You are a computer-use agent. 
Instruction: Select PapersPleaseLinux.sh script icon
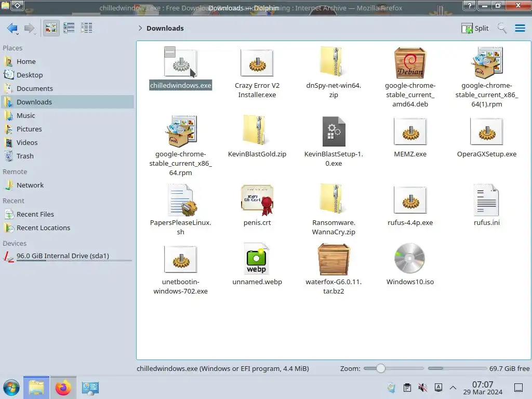[x=182, y=200]
